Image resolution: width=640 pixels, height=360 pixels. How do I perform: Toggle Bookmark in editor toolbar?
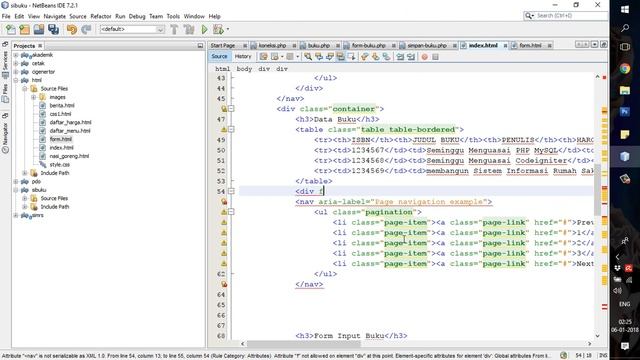pos(386,57)
